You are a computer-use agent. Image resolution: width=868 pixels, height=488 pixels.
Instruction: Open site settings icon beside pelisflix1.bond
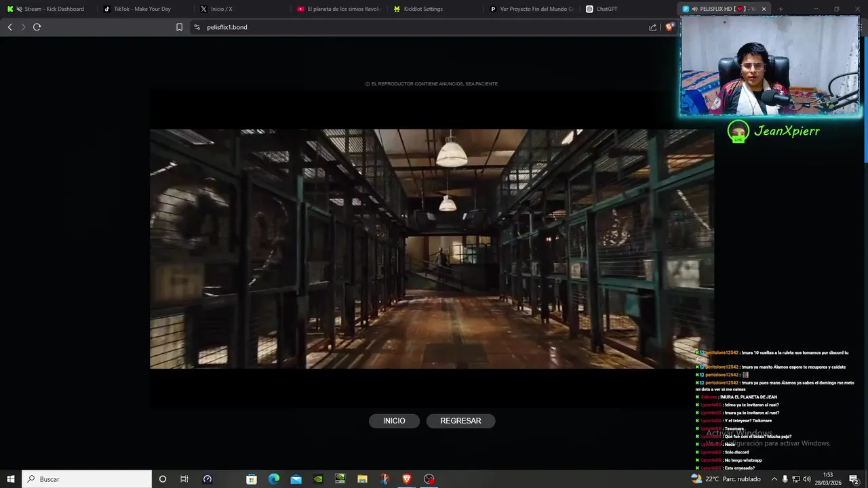pyautogui.click(x=197, y=27)
